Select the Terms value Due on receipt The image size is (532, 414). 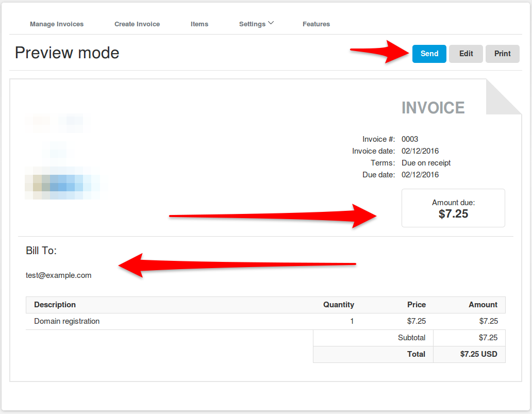point(426,162)
